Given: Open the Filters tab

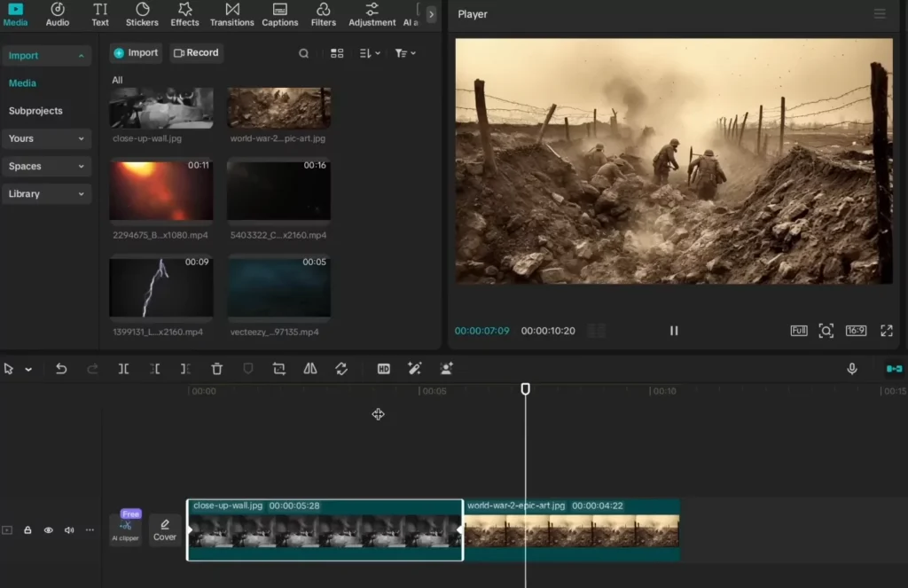Looking at the screenshot, I should [323, 14].
